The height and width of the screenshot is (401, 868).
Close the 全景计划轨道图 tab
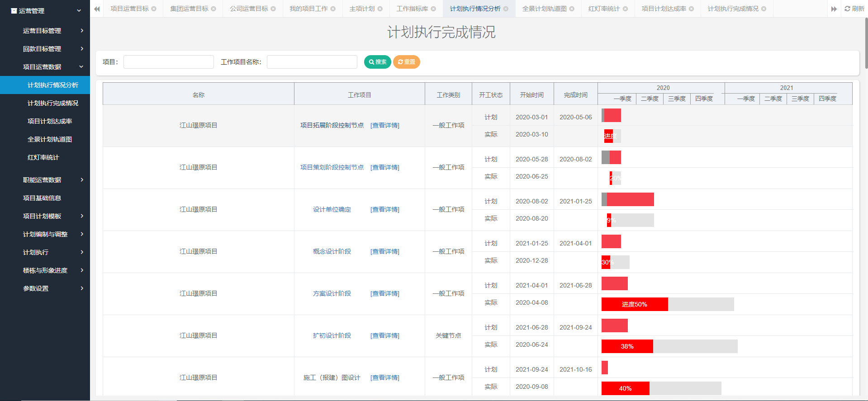[572, 9]
